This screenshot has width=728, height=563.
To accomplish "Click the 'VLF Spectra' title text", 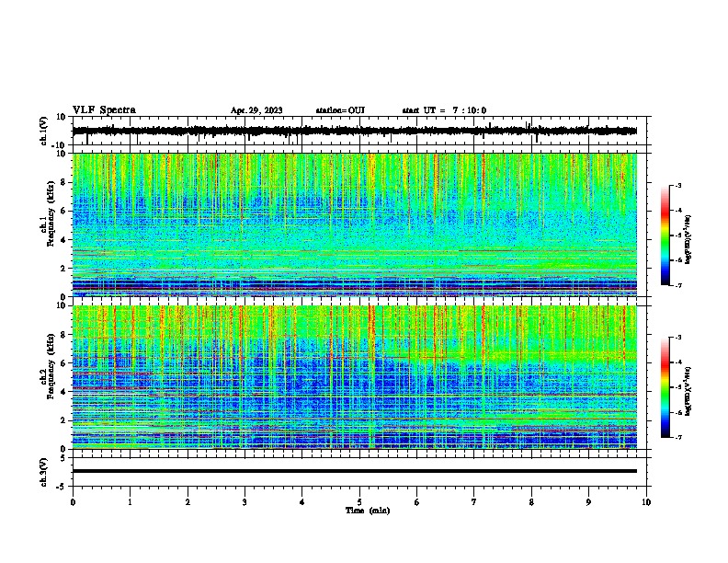I will (104, 110).
